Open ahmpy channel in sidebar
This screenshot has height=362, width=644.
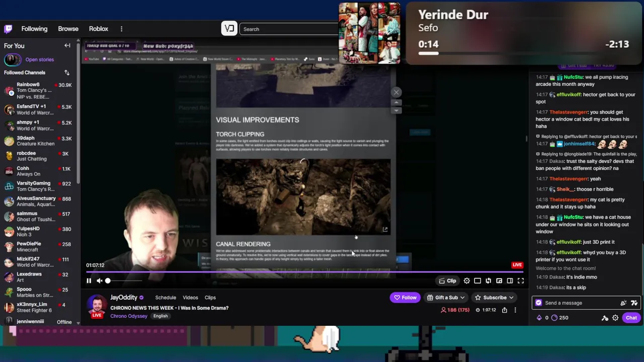click(x=39, y=125)
